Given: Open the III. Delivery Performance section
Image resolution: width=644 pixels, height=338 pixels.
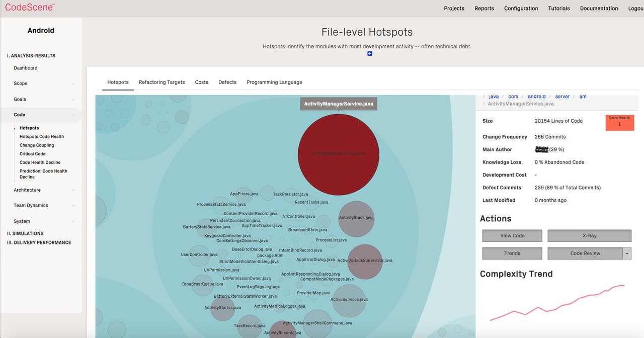Looking at the screenshot, I should (x=39, y=242).
